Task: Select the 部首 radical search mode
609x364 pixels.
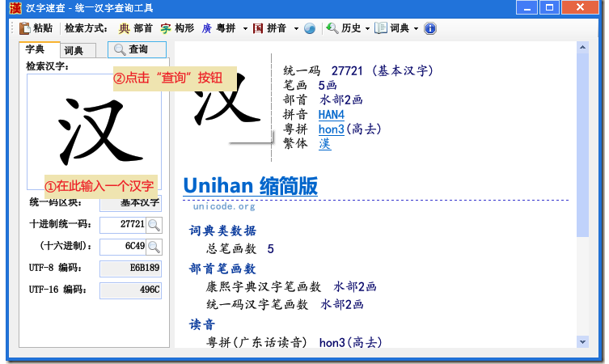Action: tap(136, 28)
